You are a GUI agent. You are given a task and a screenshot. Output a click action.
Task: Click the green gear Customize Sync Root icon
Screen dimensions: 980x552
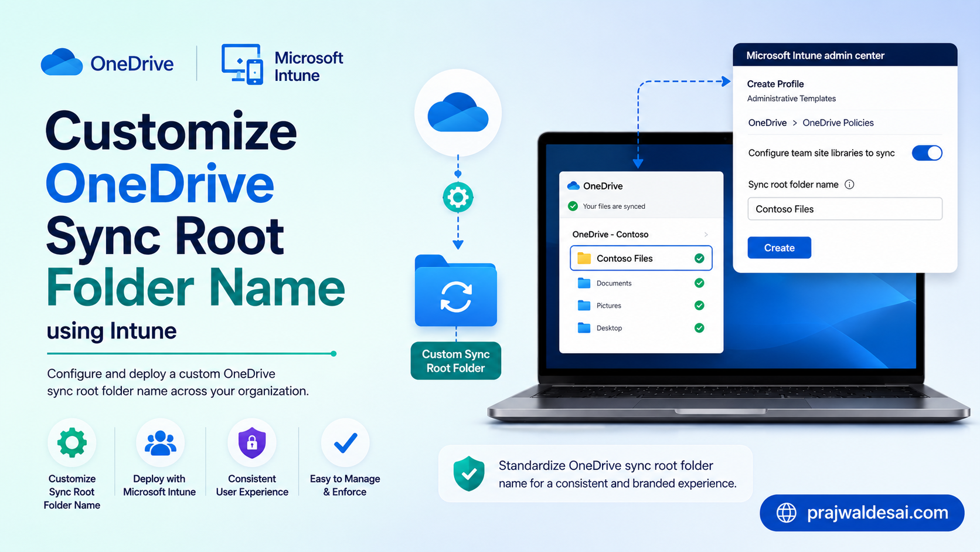click(72, 442)
